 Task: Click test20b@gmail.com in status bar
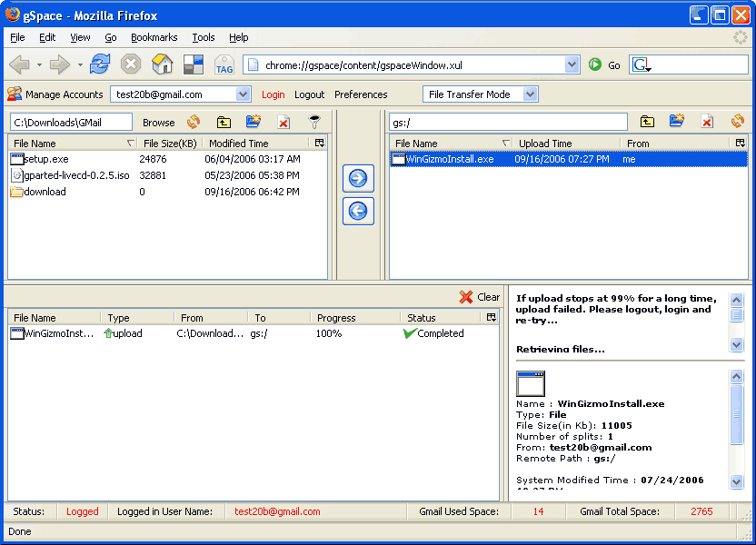pyautogui.click(x=277, y=511)
